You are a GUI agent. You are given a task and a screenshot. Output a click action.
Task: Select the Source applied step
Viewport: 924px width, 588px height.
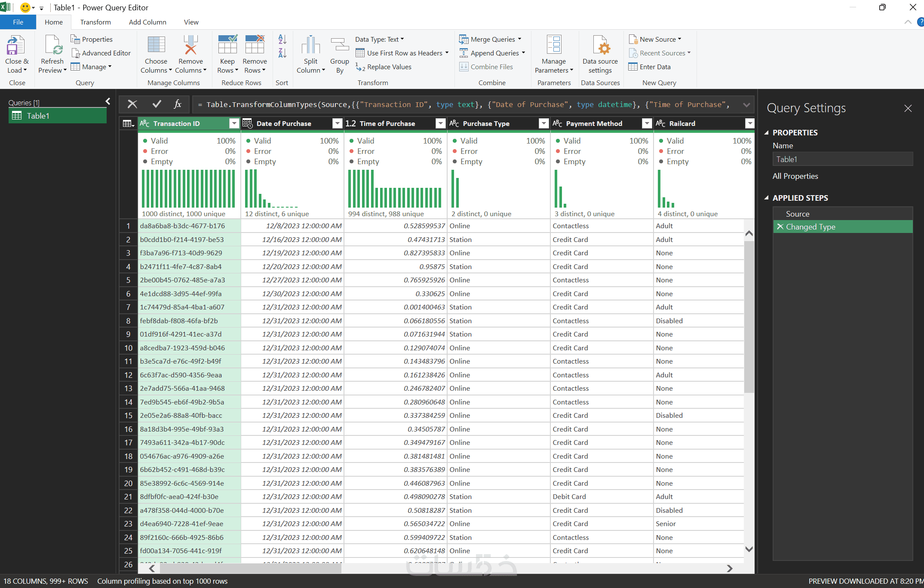[x=843, y=214]
